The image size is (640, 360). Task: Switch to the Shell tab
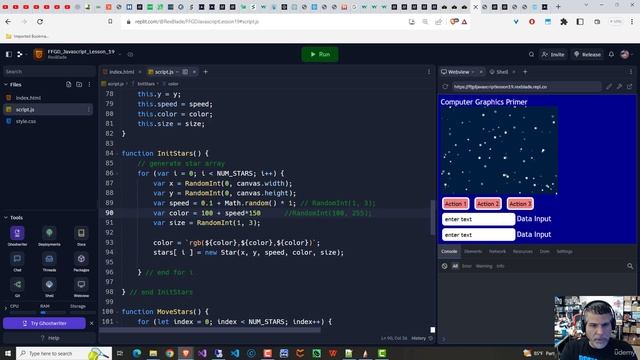(x=499, y=72)
